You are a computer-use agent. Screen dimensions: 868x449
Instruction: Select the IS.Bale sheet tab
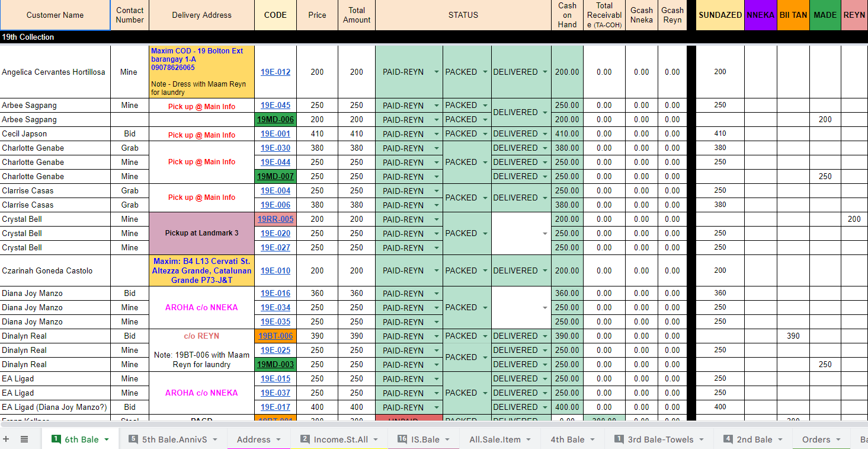(424, 440)
